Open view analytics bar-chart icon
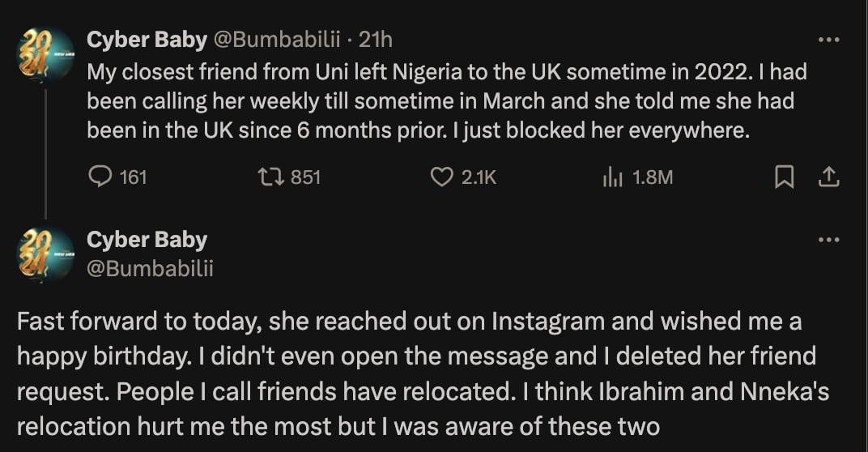 click(611, 177)
